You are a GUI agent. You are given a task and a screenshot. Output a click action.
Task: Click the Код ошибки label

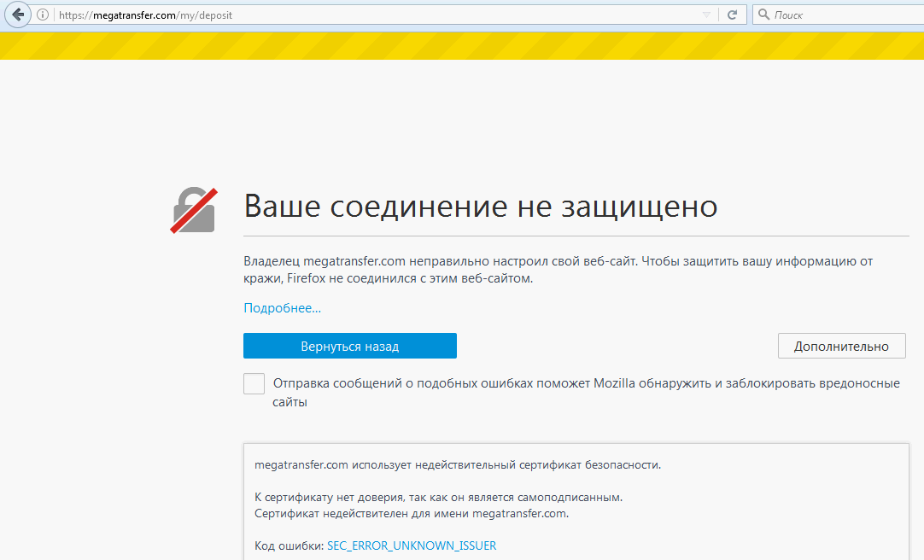(x=289, y=545)
